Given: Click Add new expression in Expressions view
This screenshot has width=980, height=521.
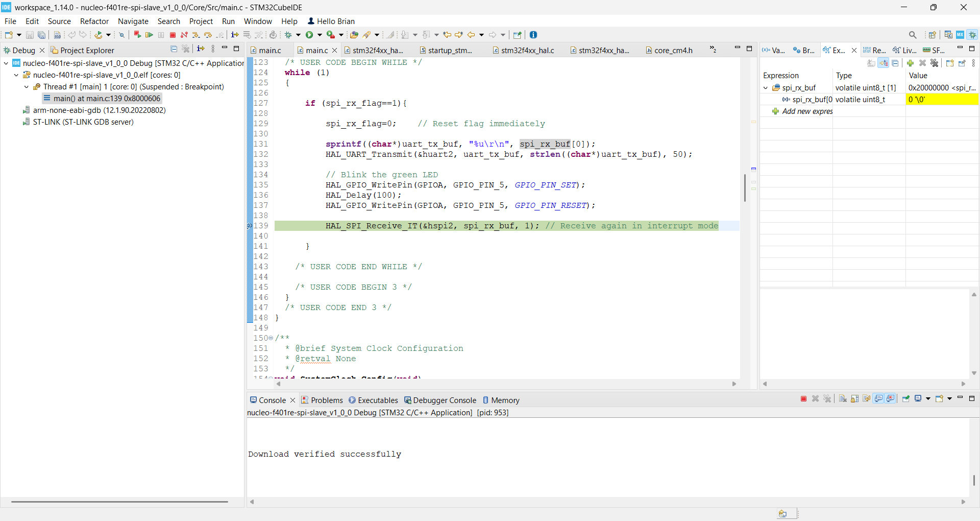Looking at the screenshot, I should pyautogui.click(x=806, y=111).
